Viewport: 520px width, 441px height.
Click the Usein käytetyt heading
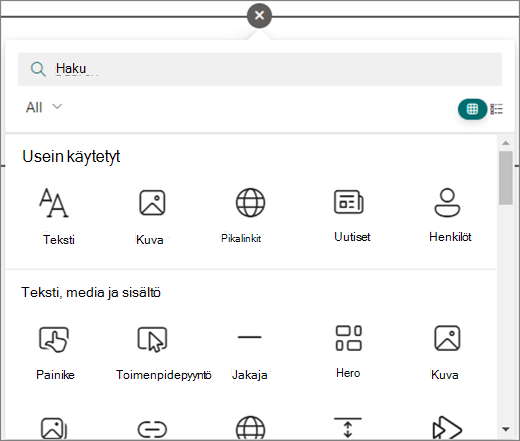(71, 156)
